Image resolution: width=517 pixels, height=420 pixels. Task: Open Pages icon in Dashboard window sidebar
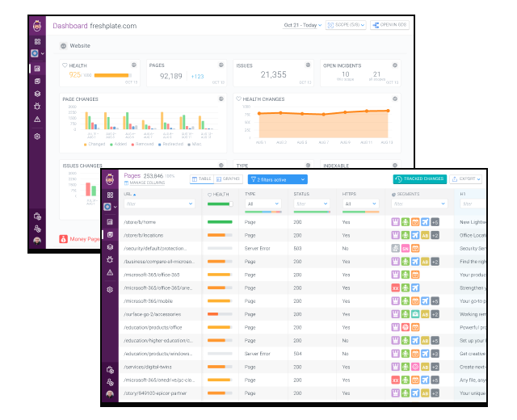tap(37, 81)
